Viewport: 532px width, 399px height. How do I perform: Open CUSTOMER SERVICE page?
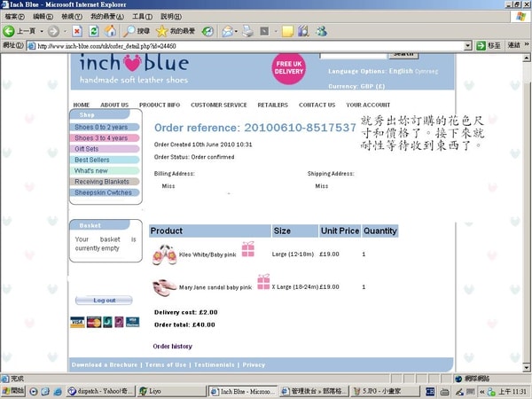(x=219, y=105)
